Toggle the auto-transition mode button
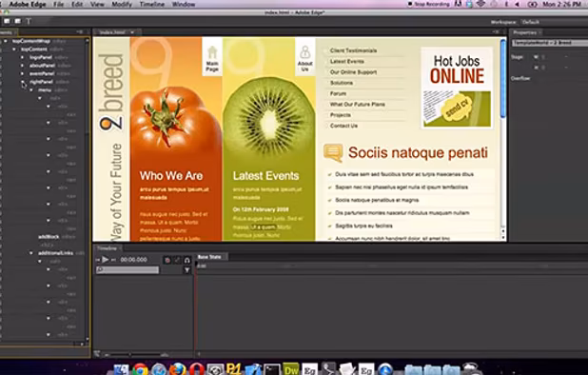Image resolution: width=588 pixels, height=375 pixels. pyautogui.click(x=177, y=260)
